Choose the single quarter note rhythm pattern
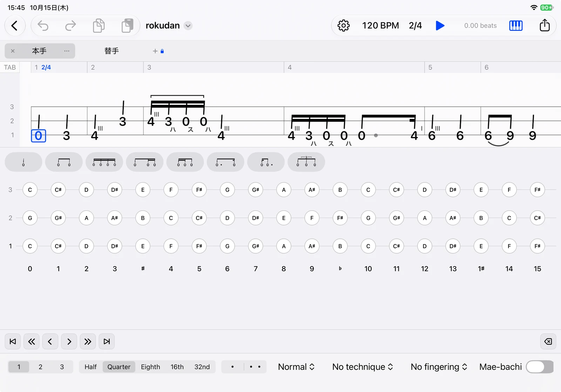This screenshot has height=392, width=561. click(x=23, y=162)
